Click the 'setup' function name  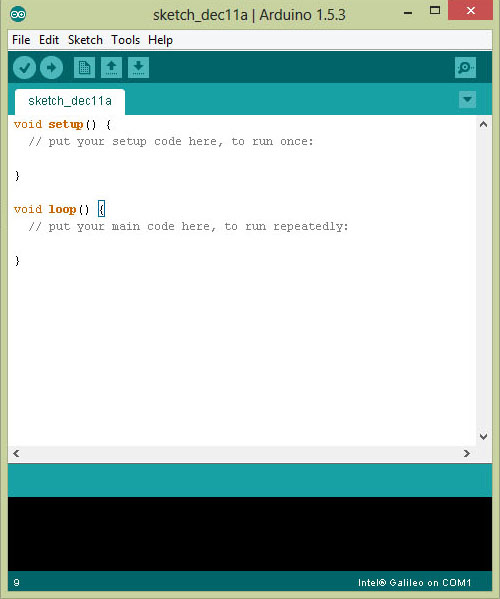pyautogui.click(x=66, y=125)
